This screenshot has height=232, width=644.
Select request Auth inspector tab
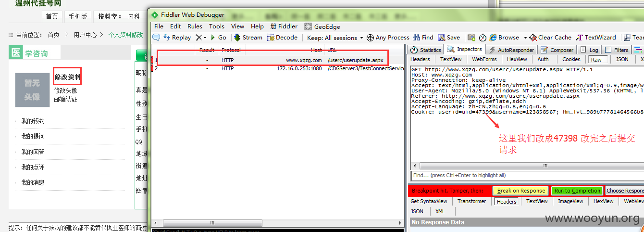click(x=543, y=59)
